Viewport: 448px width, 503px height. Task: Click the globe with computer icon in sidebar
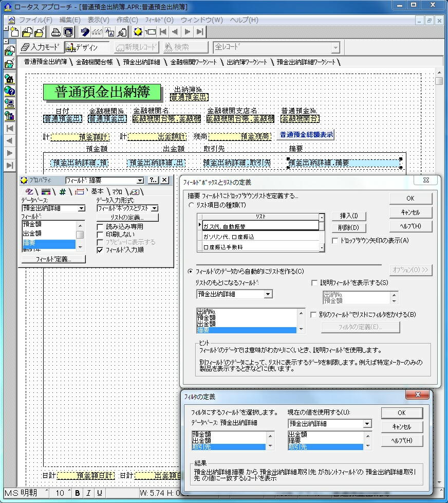click(x=10, y=103)
